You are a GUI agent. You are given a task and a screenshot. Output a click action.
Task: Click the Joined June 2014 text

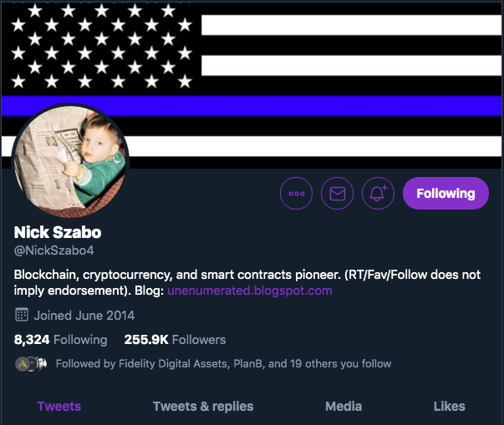[x=84, y=316]
